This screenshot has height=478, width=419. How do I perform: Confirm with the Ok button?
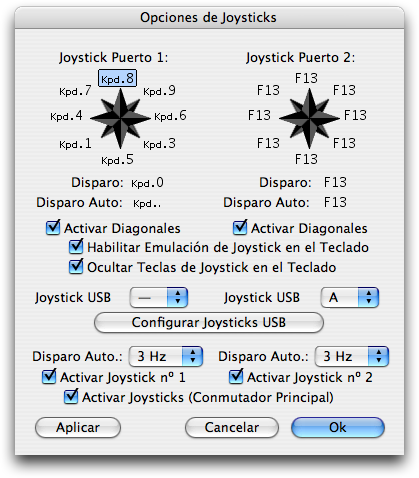tap(338, 427)
